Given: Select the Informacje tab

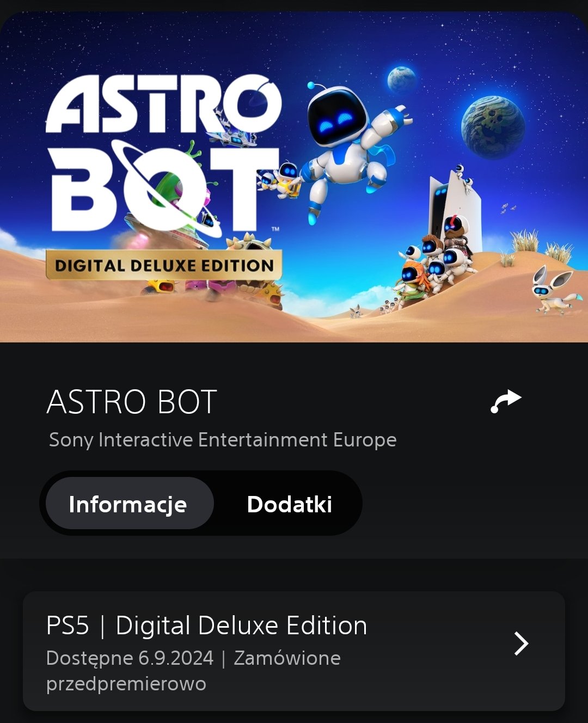Looking at the screenshot, I should (129, 504).
